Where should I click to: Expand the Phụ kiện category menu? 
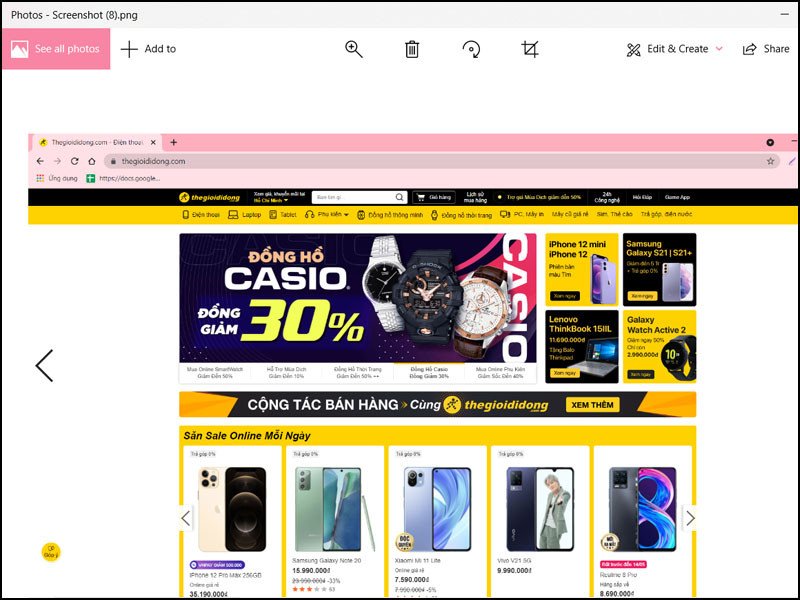coord(330,213)
